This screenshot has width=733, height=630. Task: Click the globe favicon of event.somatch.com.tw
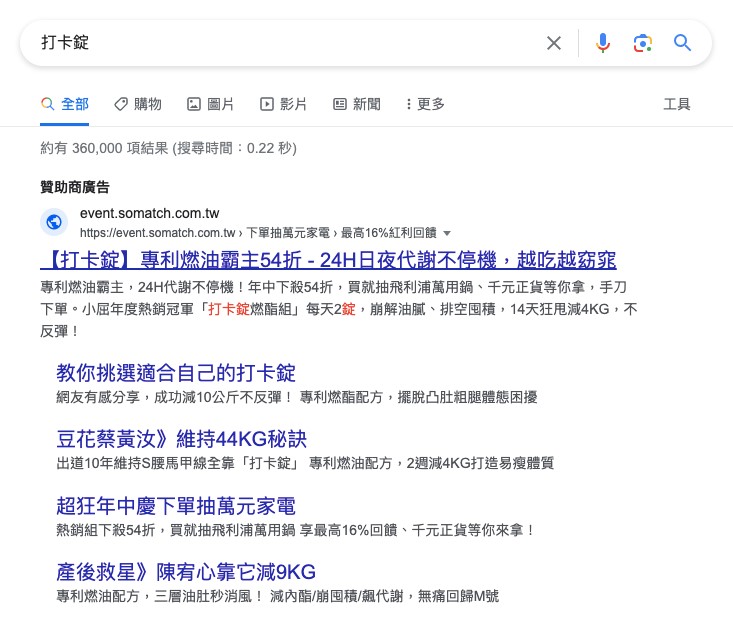pos(54,222)
